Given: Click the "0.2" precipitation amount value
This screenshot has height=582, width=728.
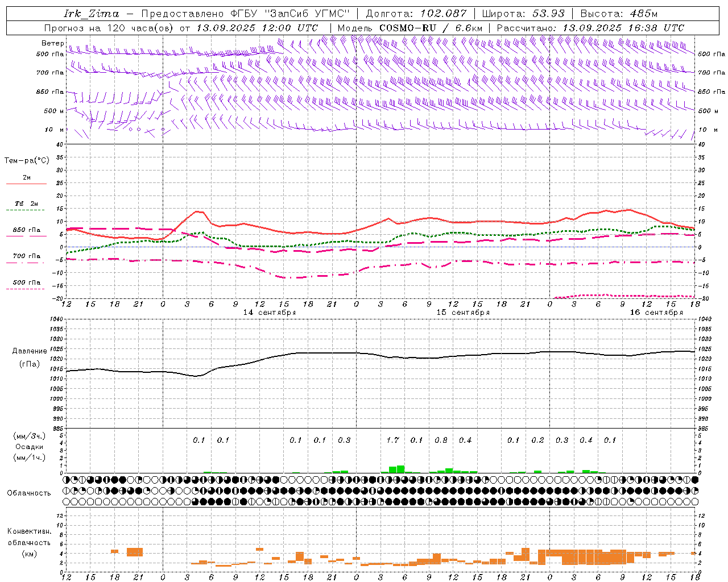Looking at the screenshot, I should point(537,440).
